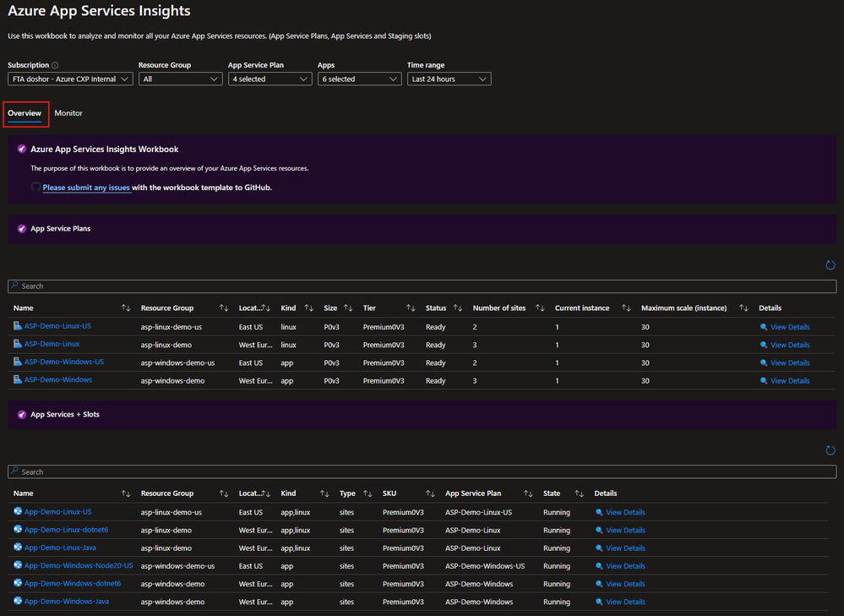Open the Time range dropdown

point(449,79)
